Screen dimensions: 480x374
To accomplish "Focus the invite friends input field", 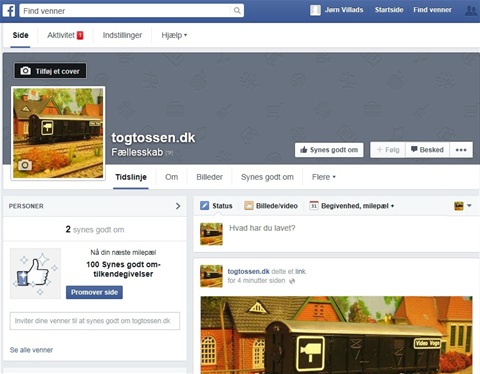I will coord(95,321).
